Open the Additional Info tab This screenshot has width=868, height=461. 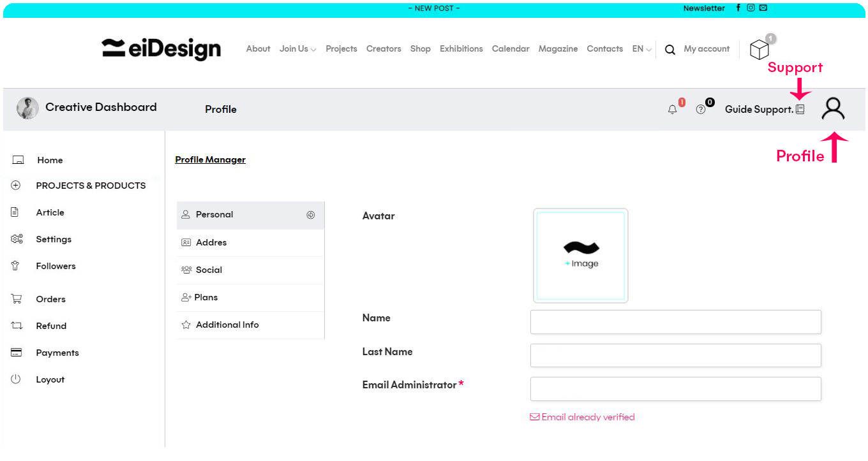point(227,325)
